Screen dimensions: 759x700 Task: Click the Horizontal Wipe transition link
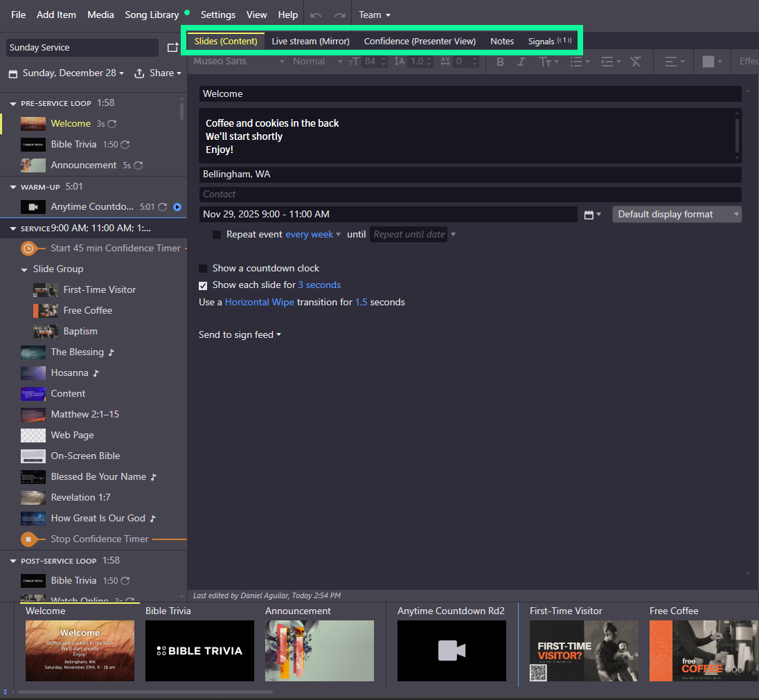coord(260,303)
